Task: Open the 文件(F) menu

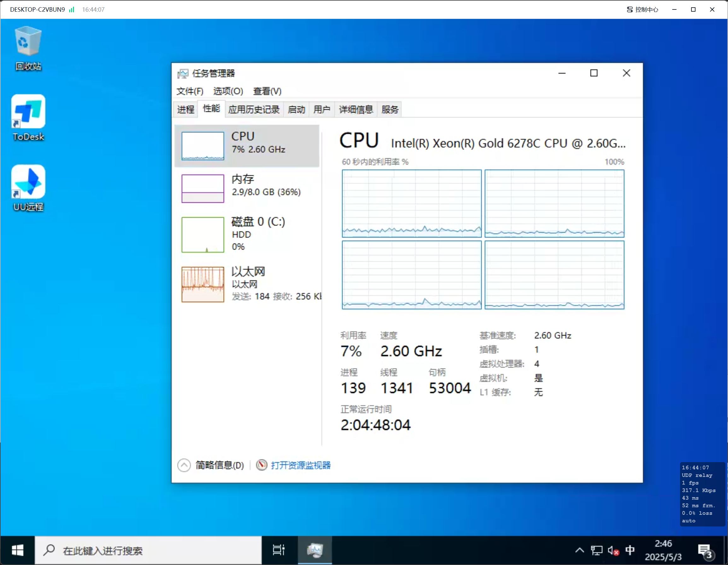Action: [190, 91]
